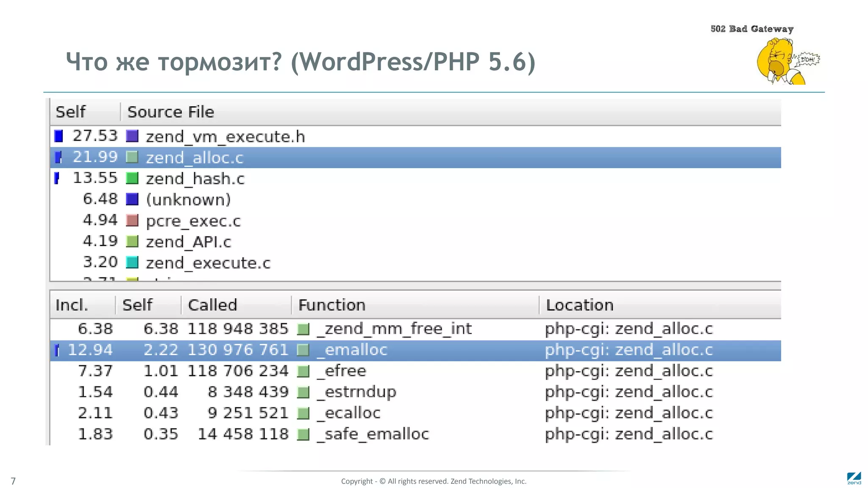Sort functions by Called column header

pyautogui.click(x=236, y=305)
